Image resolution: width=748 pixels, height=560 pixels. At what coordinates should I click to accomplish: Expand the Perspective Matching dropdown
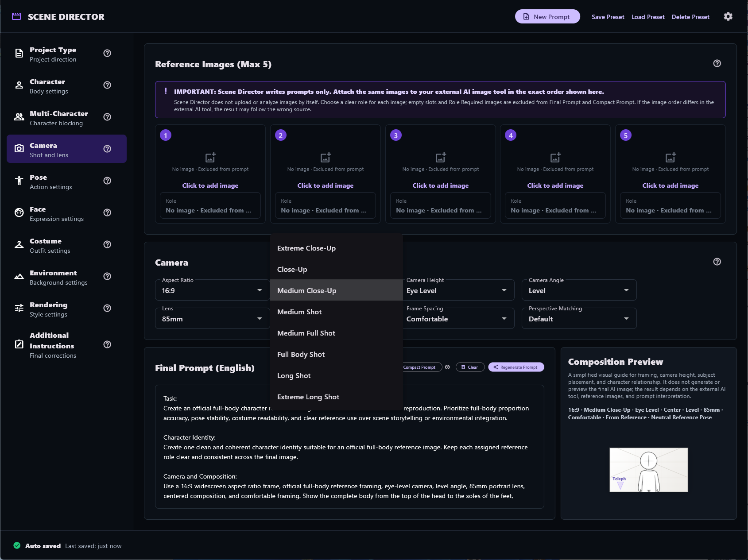tap(579, 319)
